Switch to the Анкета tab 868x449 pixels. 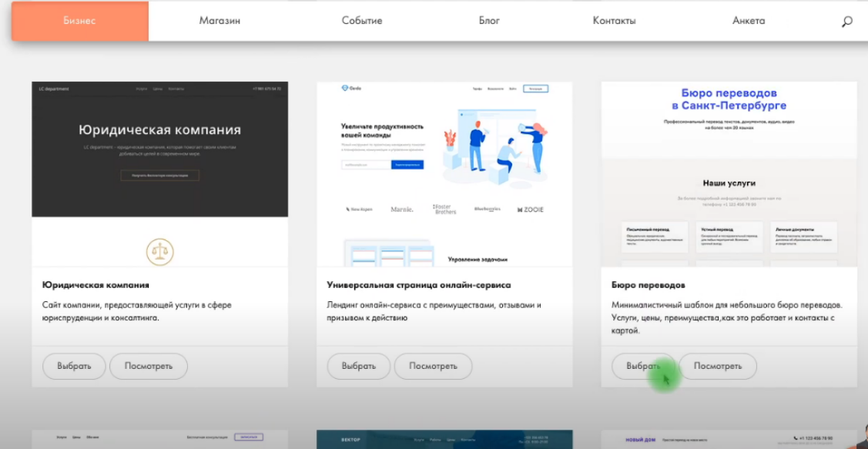point(749,21)
